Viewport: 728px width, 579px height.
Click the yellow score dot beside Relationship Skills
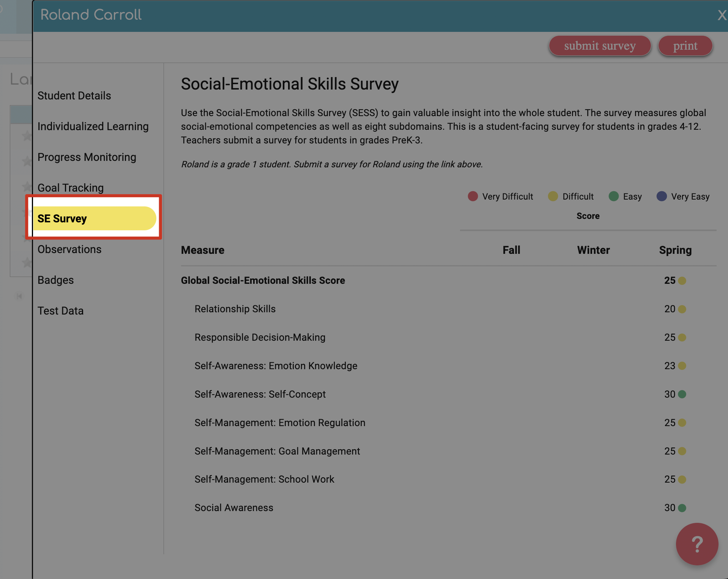tap(682, 309)
